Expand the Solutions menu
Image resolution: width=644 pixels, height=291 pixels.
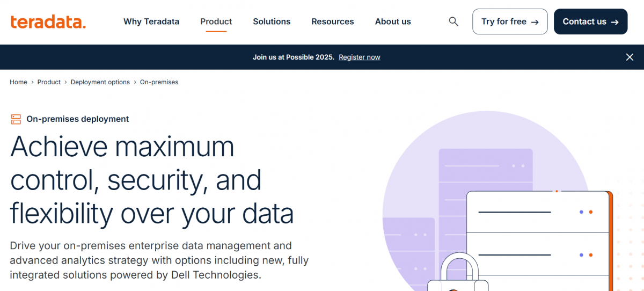pyautogui.click(x=272, y=21)
